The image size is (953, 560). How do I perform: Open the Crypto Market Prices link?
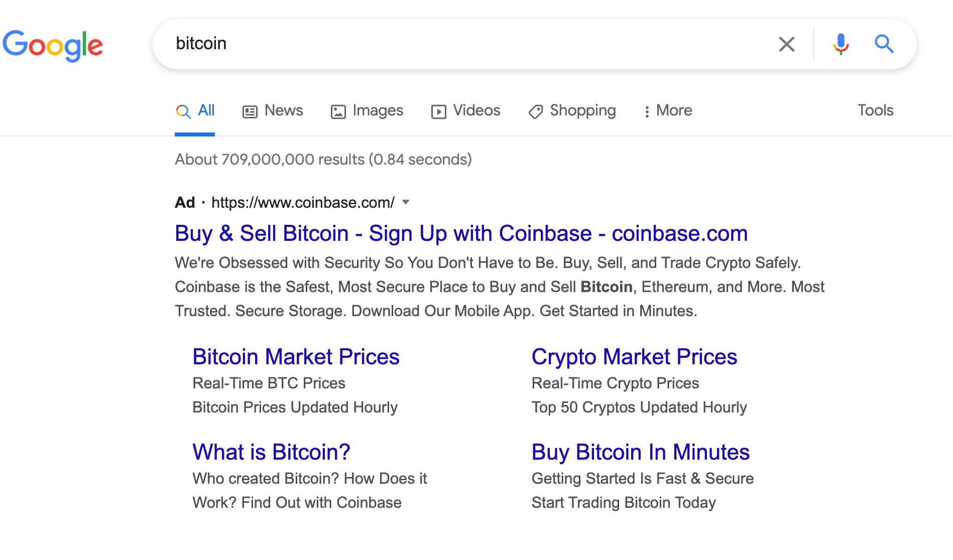tap(634, 356)
